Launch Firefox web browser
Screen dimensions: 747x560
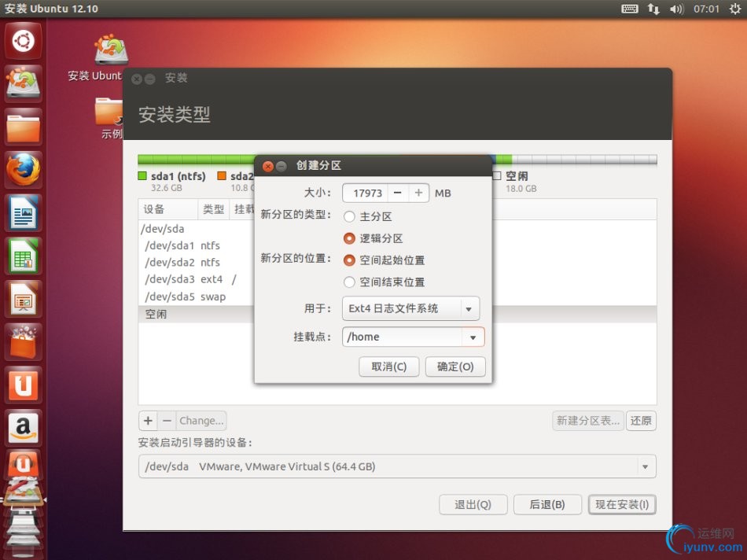click(x=24, y=170)
